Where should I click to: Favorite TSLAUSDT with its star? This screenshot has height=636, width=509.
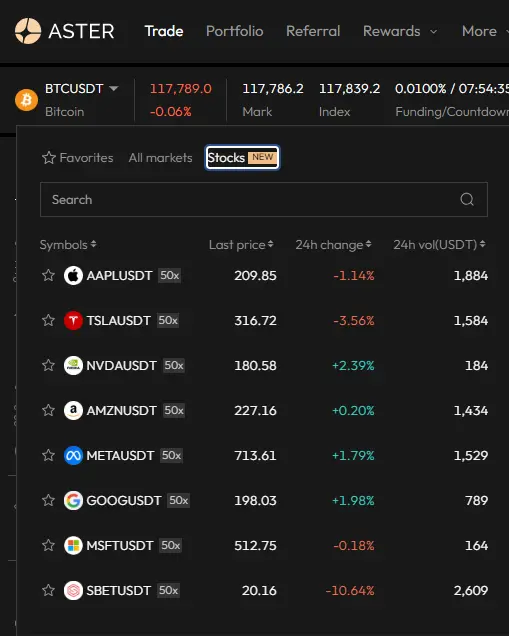pos(48,320)
